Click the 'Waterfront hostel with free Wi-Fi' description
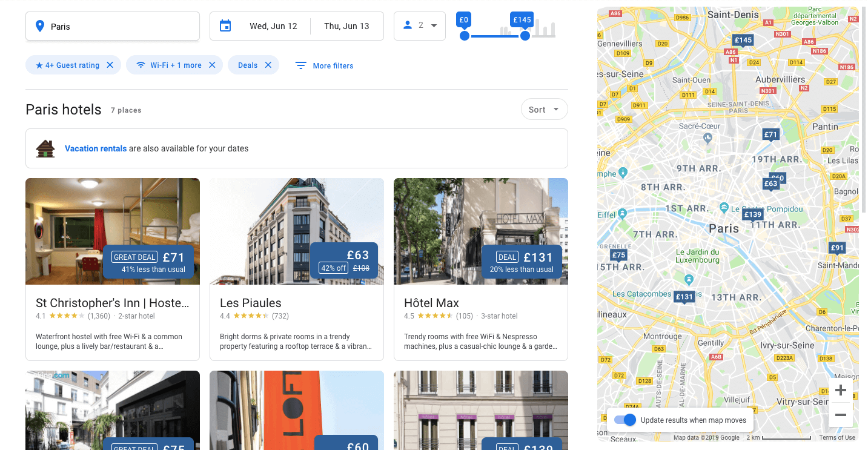The image size is (868, 450). [109, 342]
